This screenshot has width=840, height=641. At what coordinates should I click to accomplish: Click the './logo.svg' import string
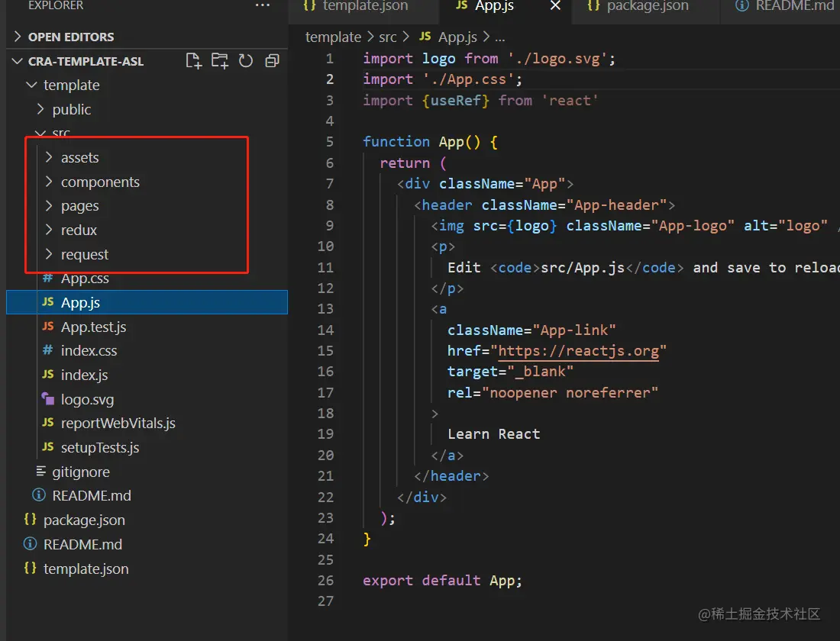click(557, 58)
